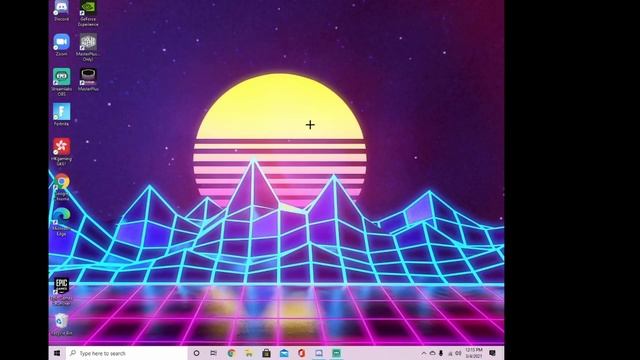This screenshot has width=640, height=360.
Task: Open the Mail app on the taskbar
Action: [x=284, y=353]
